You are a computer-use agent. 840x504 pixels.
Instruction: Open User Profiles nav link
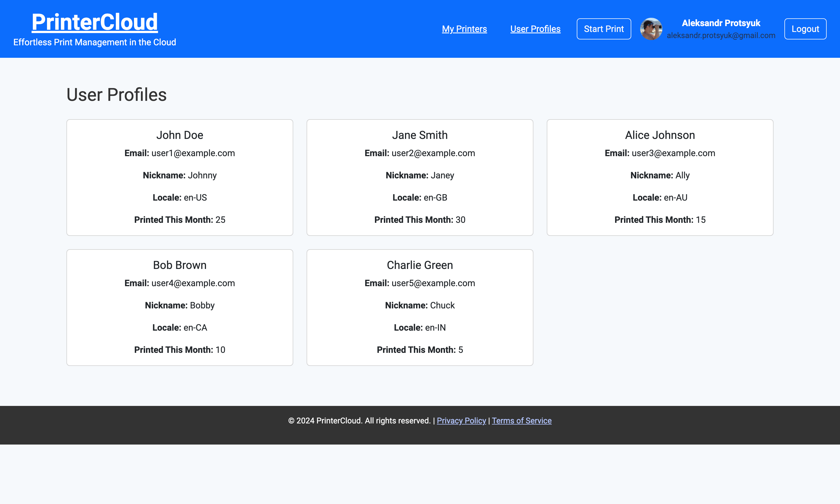[535, 29]
